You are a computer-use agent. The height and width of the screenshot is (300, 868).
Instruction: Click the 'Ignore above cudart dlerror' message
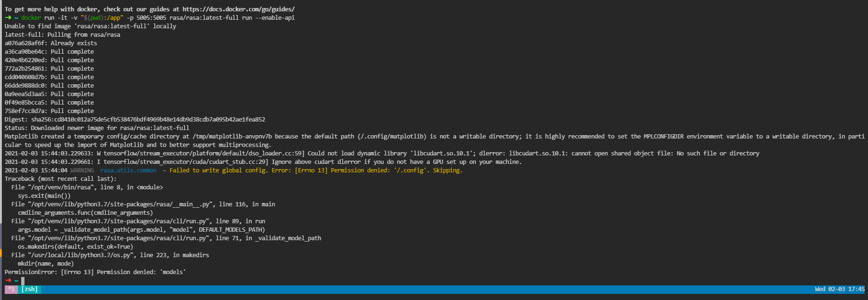point(397,162)
